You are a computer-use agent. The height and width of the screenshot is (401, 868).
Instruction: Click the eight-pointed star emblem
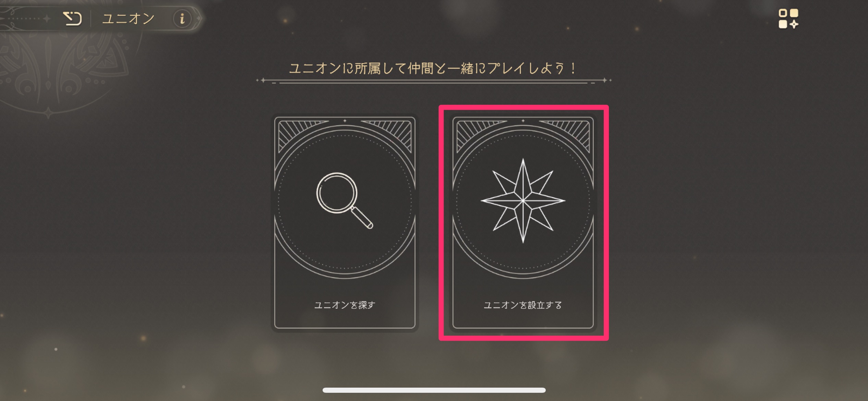click(x=523, y=201)
